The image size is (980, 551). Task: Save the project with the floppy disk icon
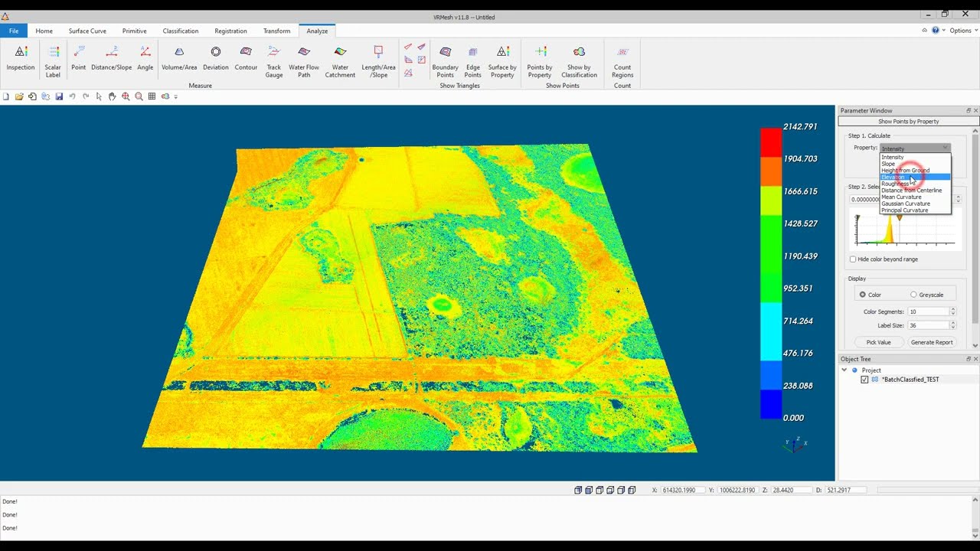(x=59, y=96)
